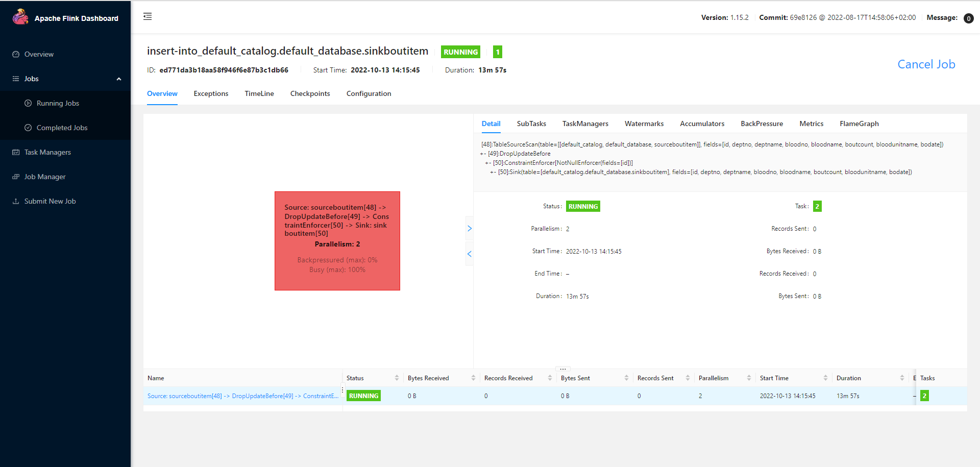980x467 pixels.
Task: Click the Cancel Job link
Action: [926, 64]
